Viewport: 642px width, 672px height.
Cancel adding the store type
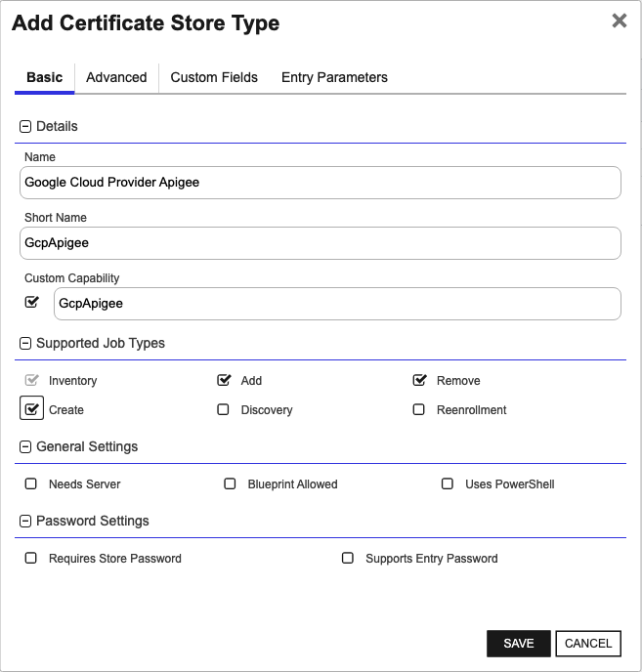(588, 644)
